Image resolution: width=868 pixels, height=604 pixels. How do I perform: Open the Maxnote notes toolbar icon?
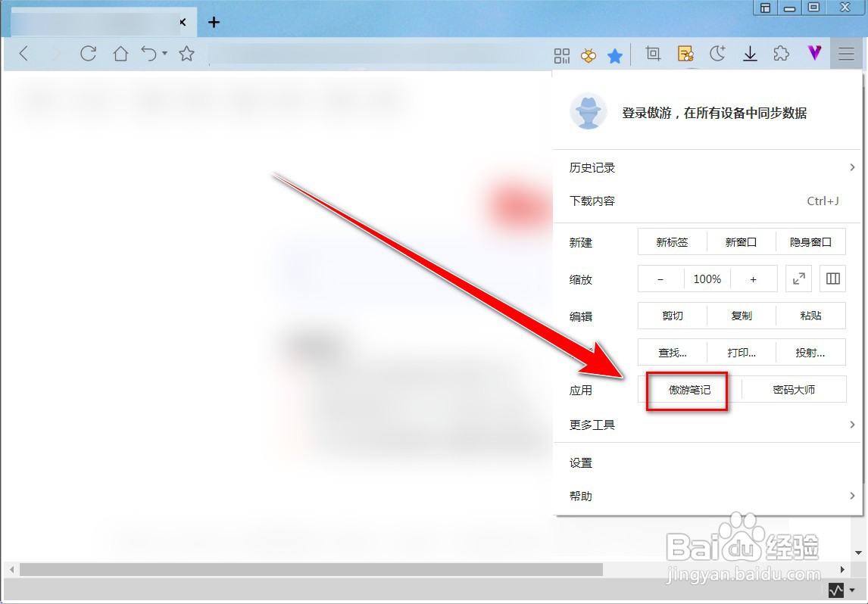pyautogui.click(x=686, y=54)
